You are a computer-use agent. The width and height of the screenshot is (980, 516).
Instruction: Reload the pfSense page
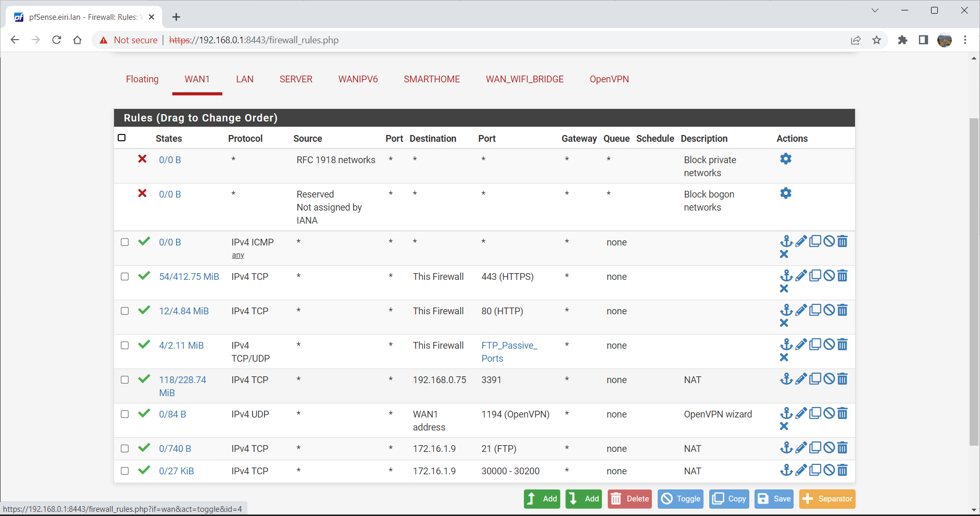tap(57, 40)
